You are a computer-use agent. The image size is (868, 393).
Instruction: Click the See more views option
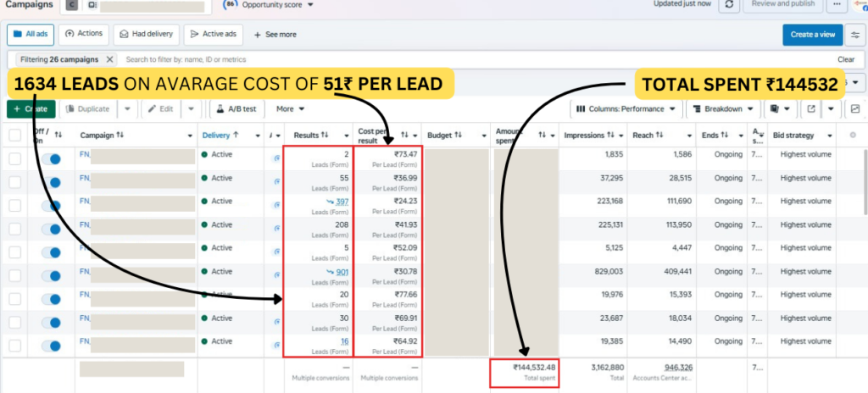275,35
